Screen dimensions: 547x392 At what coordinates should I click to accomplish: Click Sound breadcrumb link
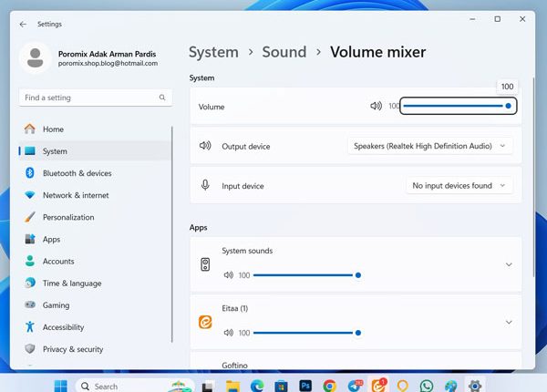[x=284, y=52]
